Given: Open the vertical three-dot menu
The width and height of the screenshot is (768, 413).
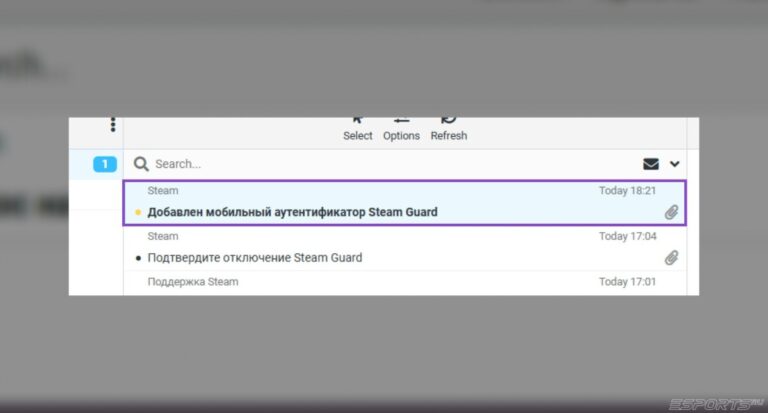Looking at the screenshot, I should [113, 125].
